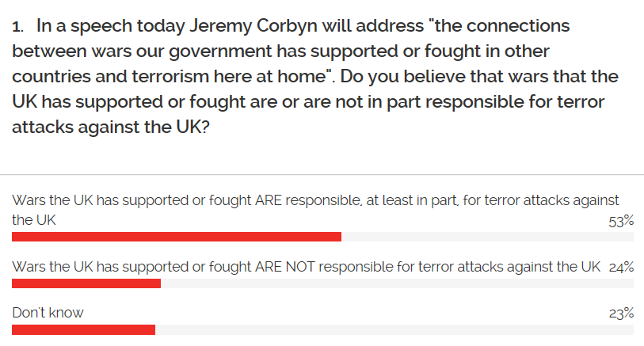Click the 23% result percentage

(621, 314)
